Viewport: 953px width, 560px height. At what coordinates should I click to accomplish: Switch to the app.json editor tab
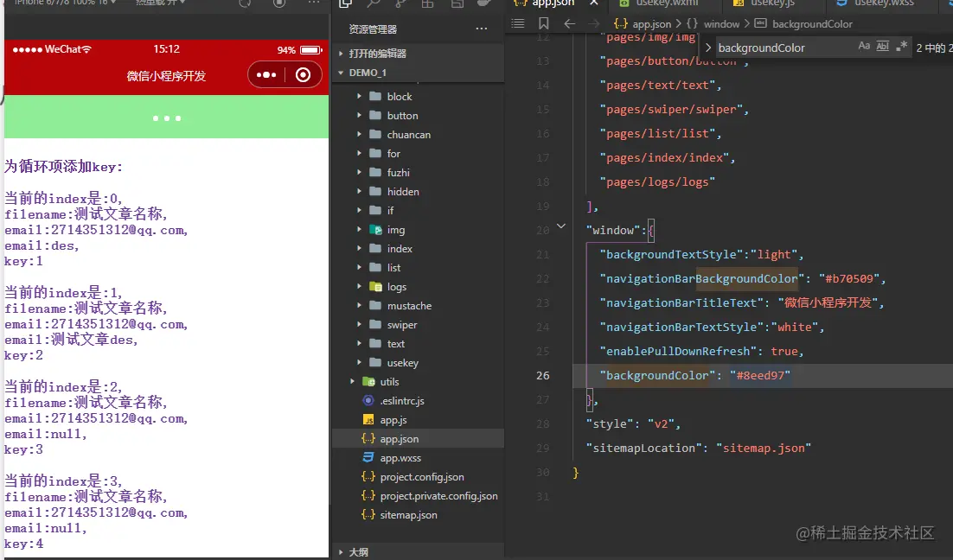tap(552, 3)
